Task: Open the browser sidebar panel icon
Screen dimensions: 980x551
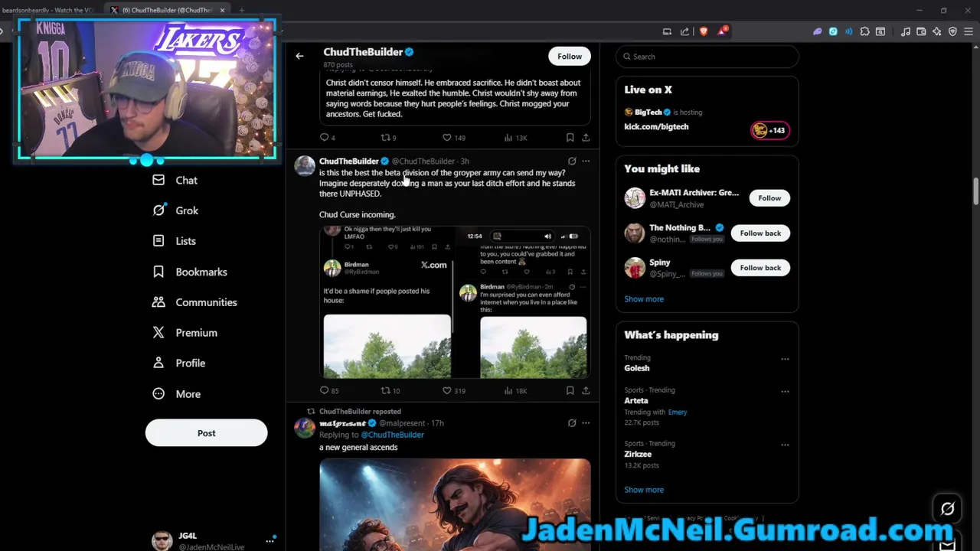Action: pos(880,31)
